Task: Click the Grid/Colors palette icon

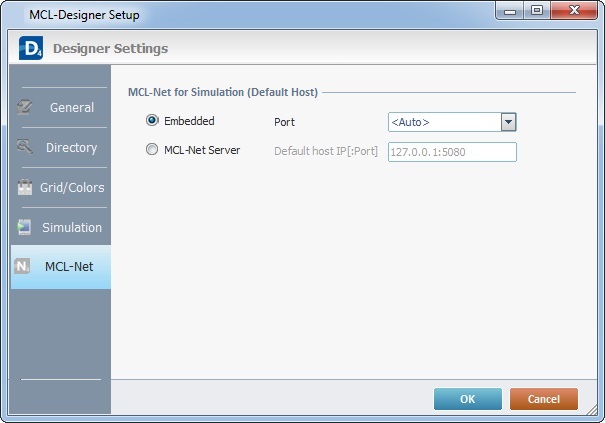Action: (x=25, y=187)
